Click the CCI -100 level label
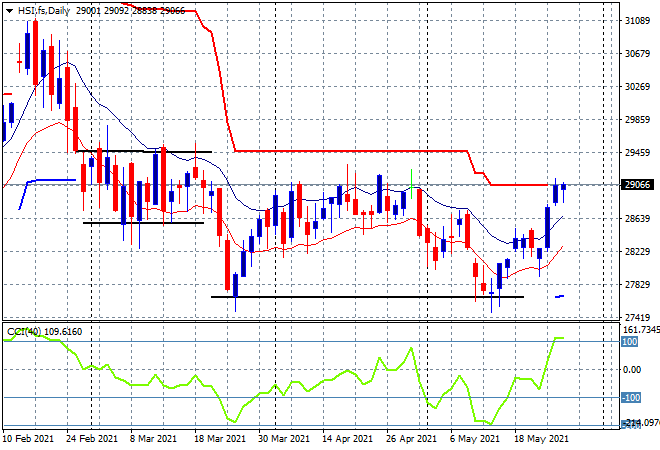660x450 pixels. click(x=631, y=397)
